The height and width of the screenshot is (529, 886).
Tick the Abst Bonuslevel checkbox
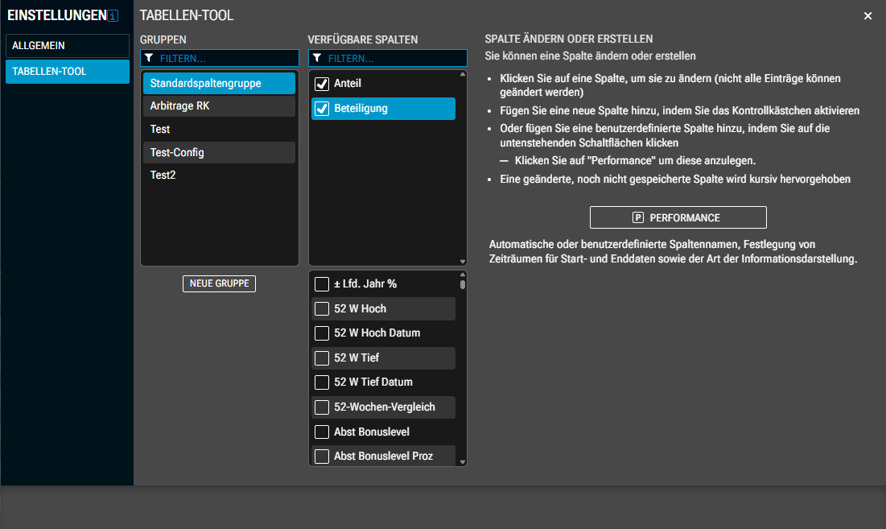pos(322,432)
